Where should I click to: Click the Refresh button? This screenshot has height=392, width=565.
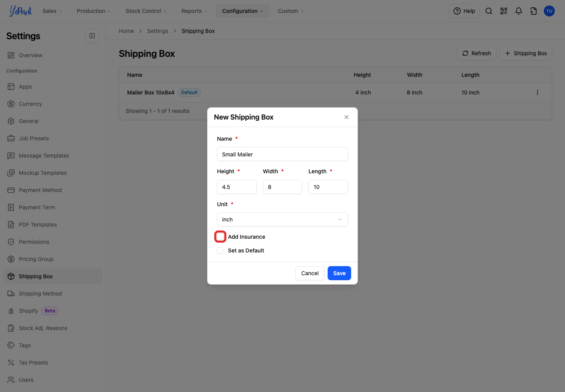[x=477, y=53]
